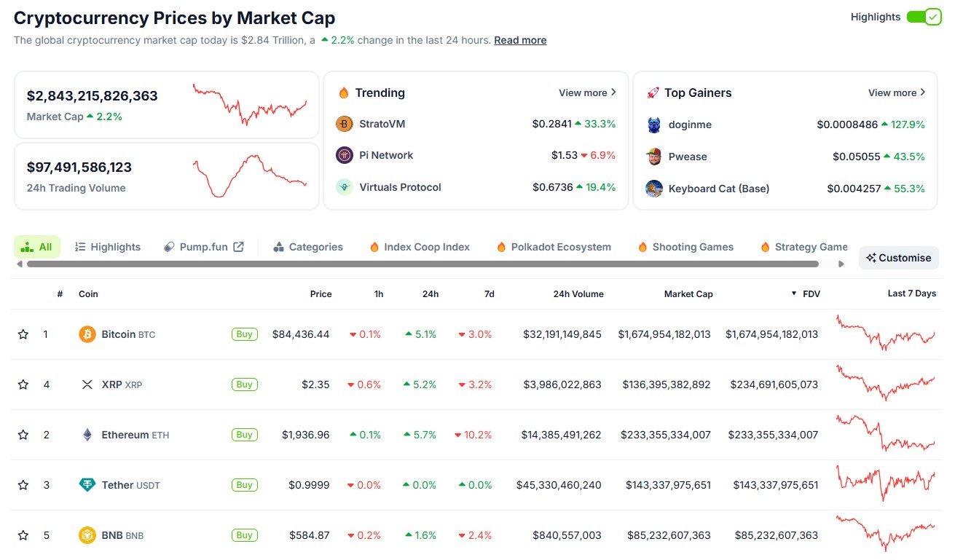The width and height of the screenshot is (955, 560).
Task: Click the Pi Network trending icon
Action: (345, 154)
